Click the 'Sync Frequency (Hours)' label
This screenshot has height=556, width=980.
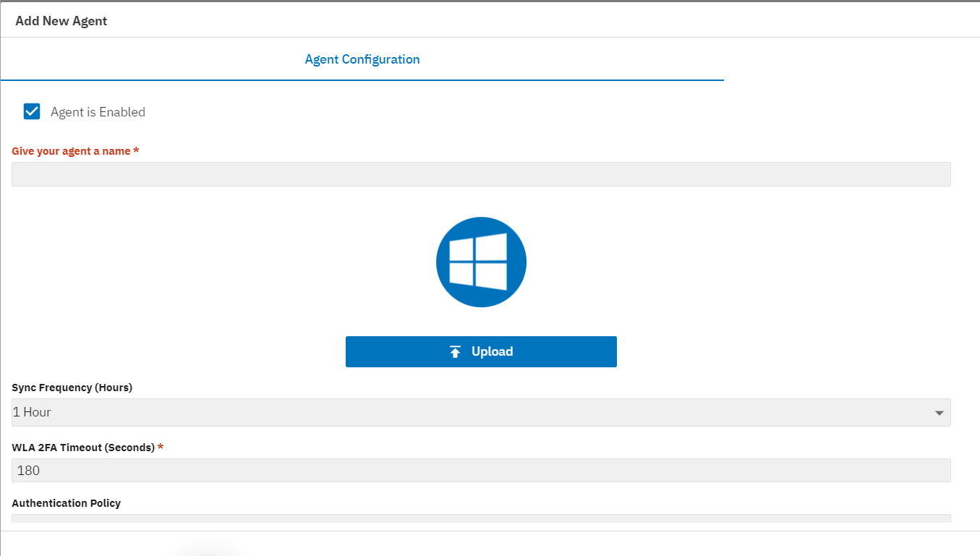(72, 388)
